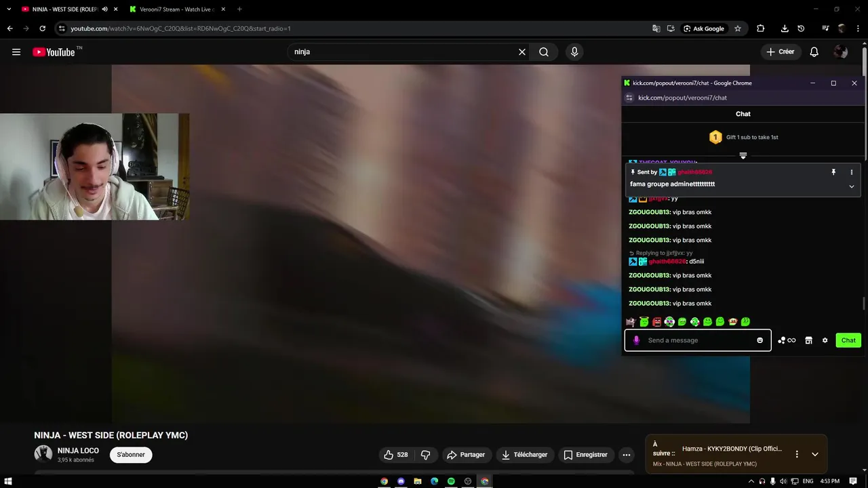868x488 pixels.
Task: Share video via Partager button
Action: click(466, 455)
